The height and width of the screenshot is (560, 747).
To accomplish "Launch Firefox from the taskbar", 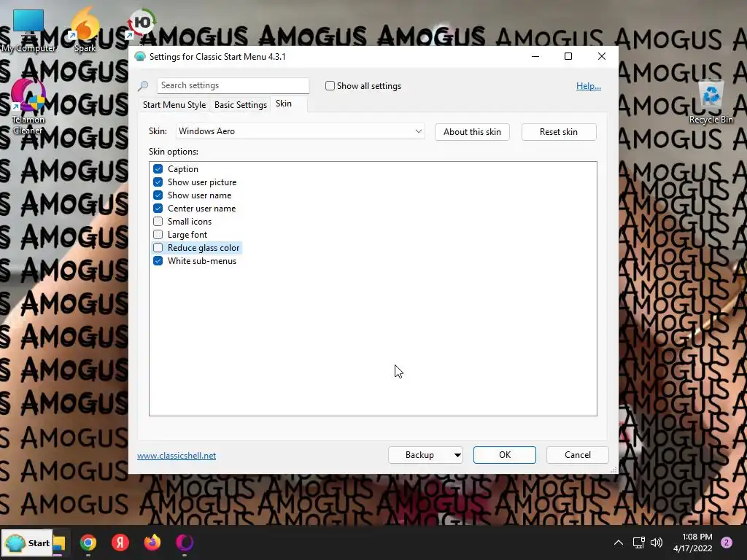I will pyautogui.click(x=152, y=542).
